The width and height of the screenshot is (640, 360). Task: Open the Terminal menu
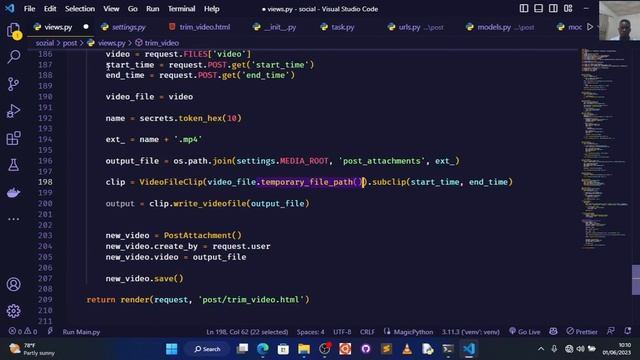click(x=182, y=9)
